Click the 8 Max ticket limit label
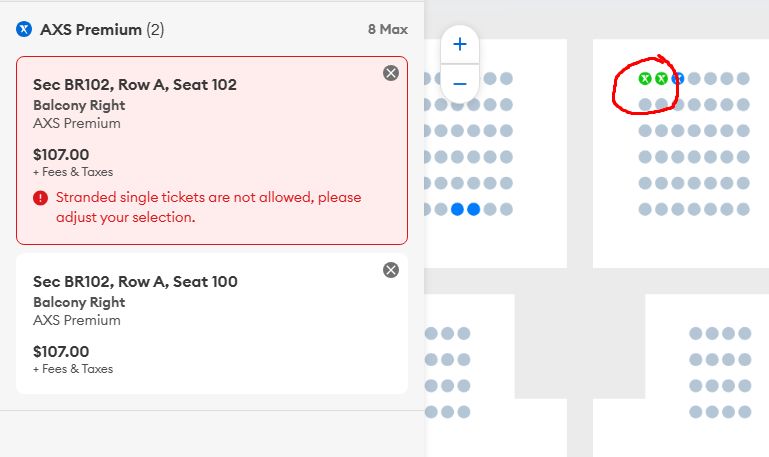The width and height of the screenshot is (769, 457). (386, 30)
